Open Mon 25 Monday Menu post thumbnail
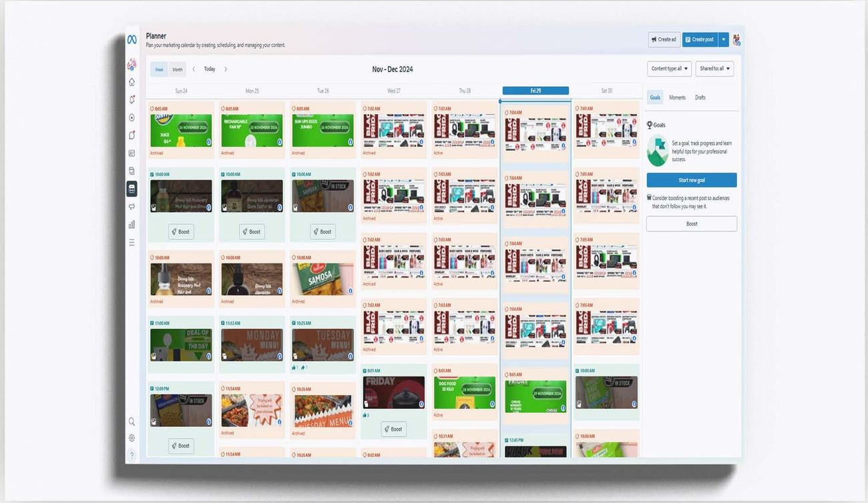 coord(252,345)
